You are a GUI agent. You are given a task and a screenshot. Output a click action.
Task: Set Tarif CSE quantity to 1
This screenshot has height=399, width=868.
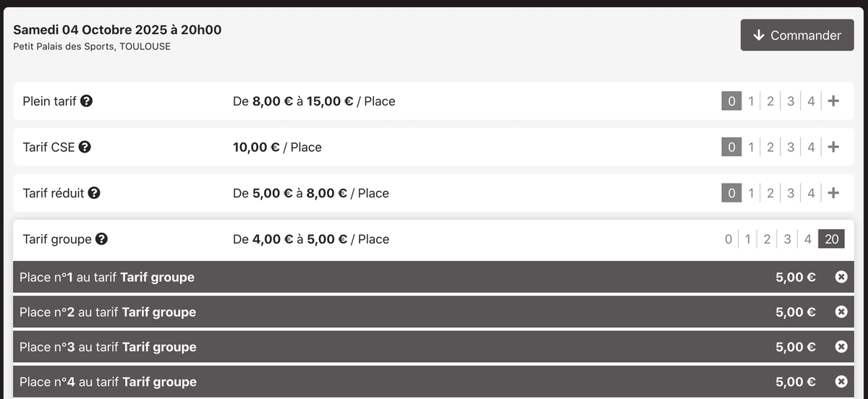751,147
